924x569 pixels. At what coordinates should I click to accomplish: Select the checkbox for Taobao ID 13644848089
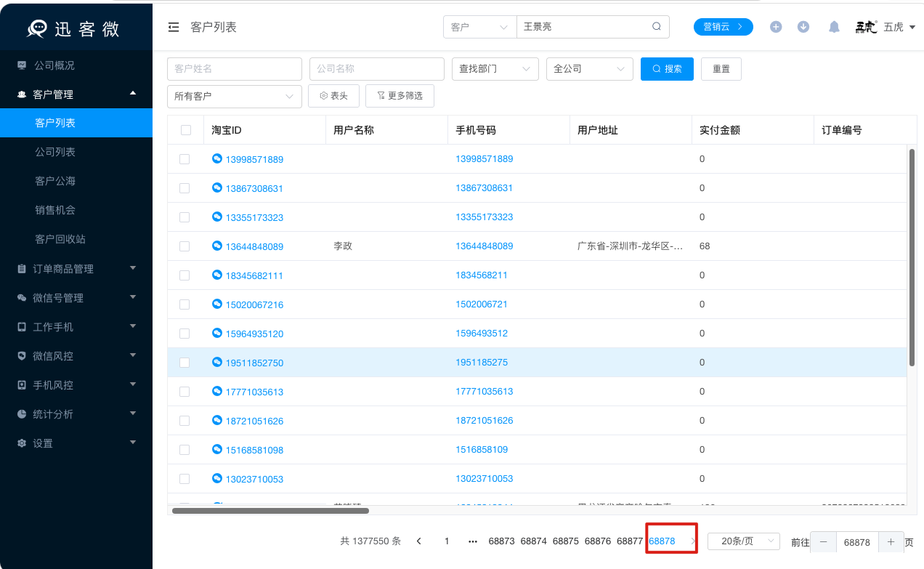point(185,246)
